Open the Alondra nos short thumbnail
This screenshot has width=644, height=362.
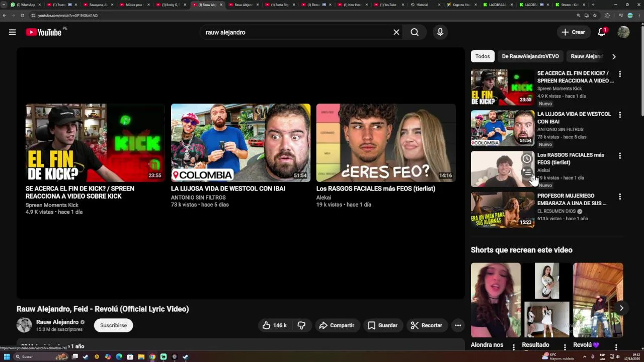coord(496,300)
